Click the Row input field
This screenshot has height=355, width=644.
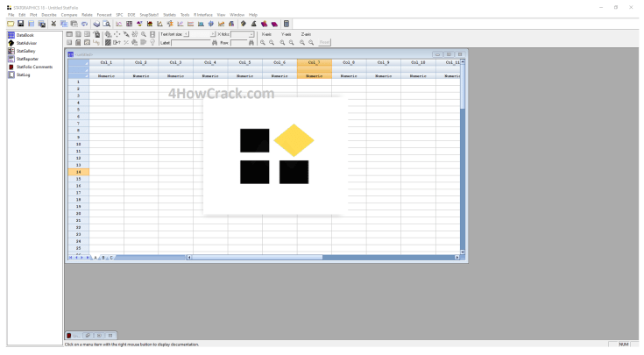click(x=239, y=43)
